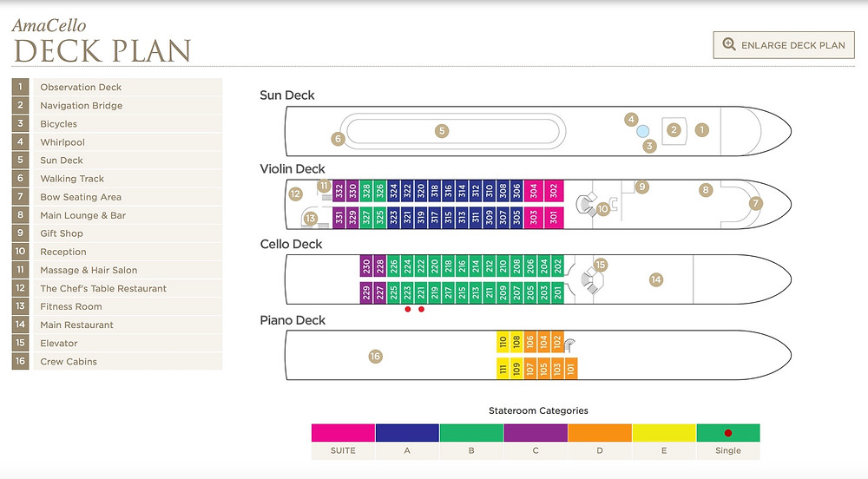
Task: Click the orange category D swatch
Action: (600, 432)
